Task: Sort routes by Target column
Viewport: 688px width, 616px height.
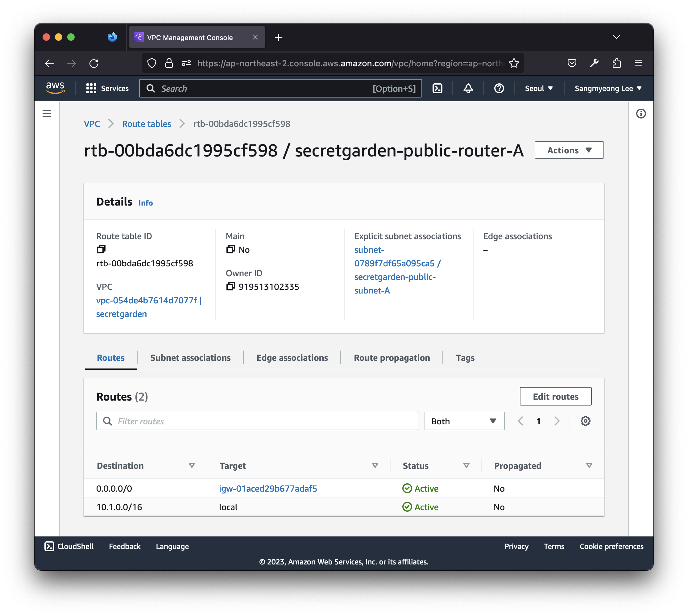Action: (375, 466)
